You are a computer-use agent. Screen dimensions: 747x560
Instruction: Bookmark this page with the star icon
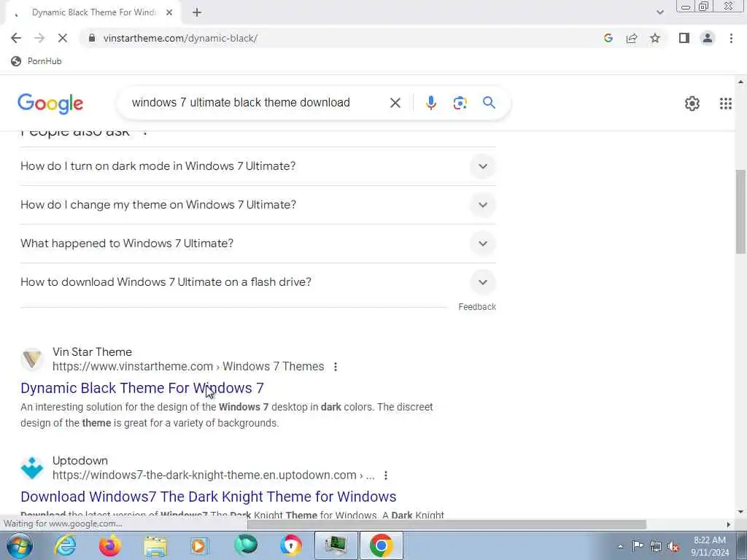[655, 38]
